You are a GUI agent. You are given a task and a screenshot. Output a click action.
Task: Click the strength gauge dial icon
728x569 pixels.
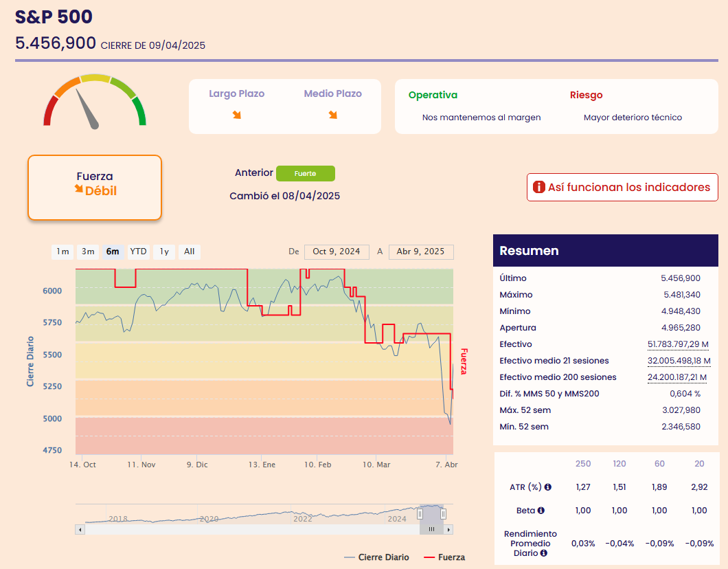tap(95, 102)
